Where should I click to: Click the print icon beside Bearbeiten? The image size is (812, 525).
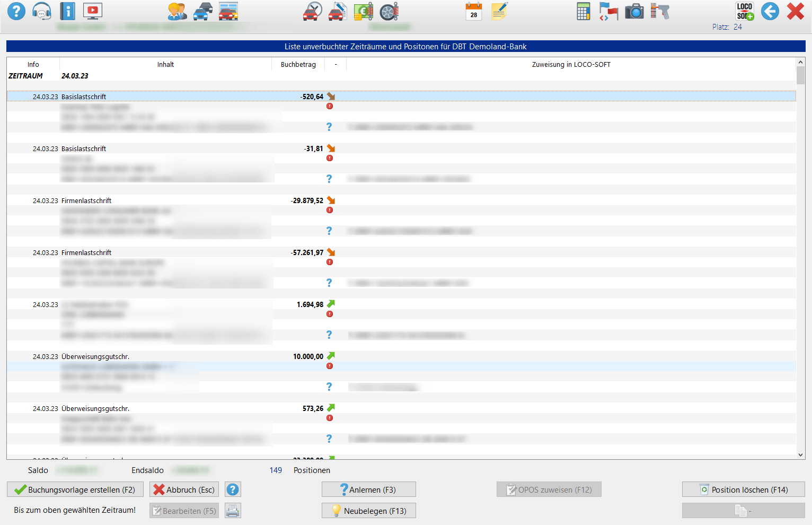(x=233, y=511)
